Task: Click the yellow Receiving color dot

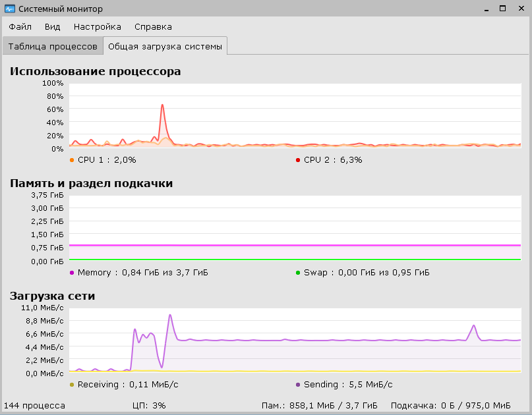Action: pos(72,385)
